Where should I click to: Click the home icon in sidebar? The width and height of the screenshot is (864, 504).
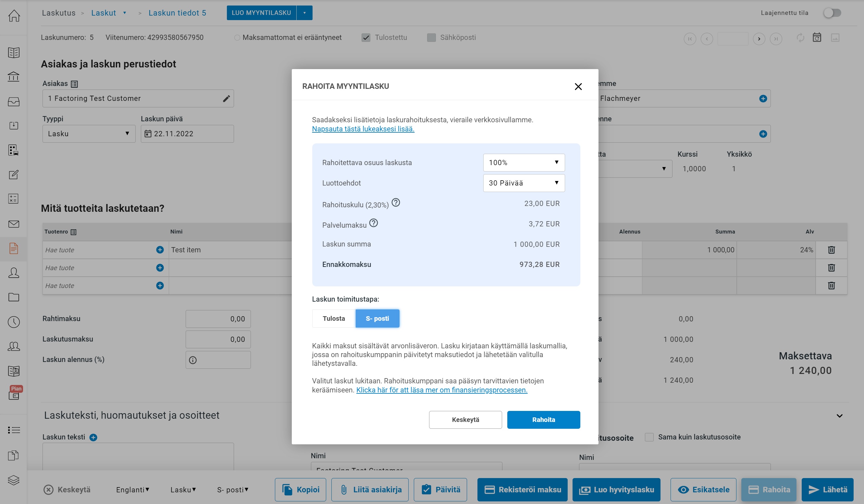pyautogui.click(x=14, y=16)
